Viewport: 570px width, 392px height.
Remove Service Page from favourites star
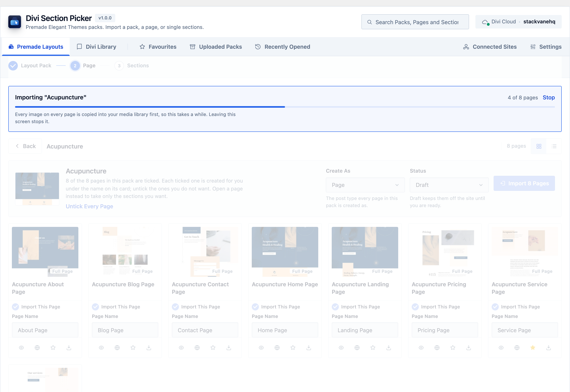(x=533, y=347)
